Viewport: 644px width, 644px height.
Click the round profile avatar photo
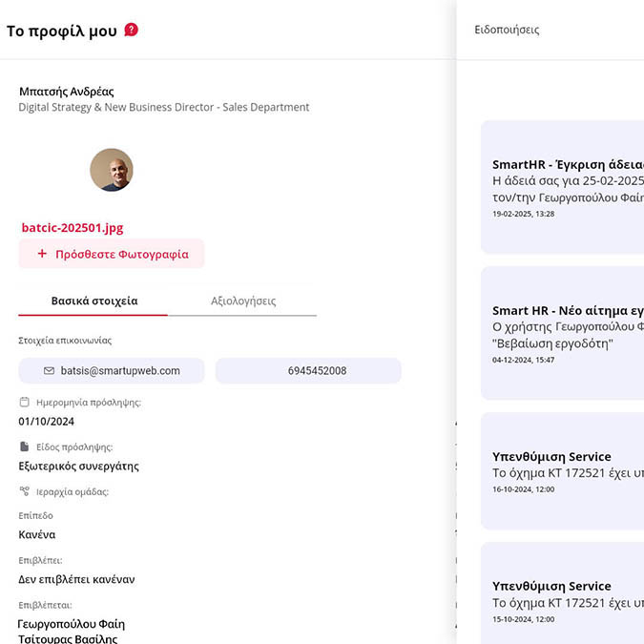tap(112, 170)
